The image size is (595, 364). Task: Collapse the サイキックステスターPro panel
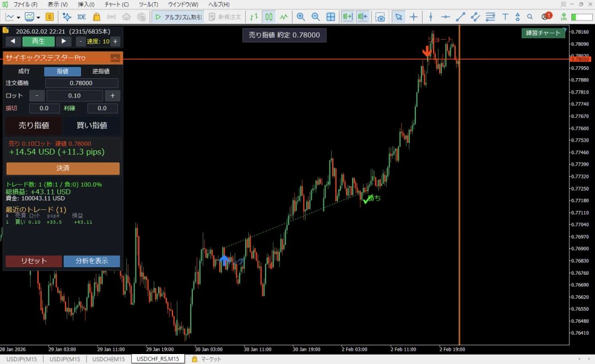tap(115, 58)
